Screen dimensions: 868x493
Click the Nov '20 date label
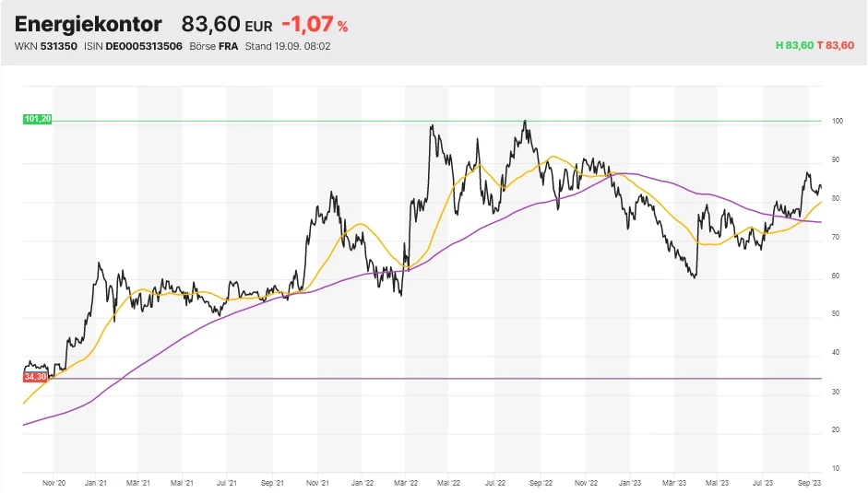click(x=54, y=482)
